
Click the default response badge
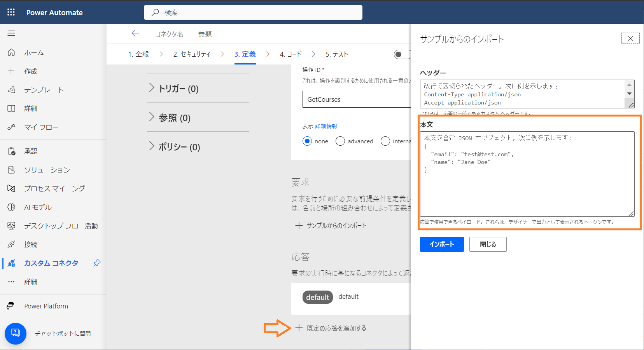[x=318, y=297]
